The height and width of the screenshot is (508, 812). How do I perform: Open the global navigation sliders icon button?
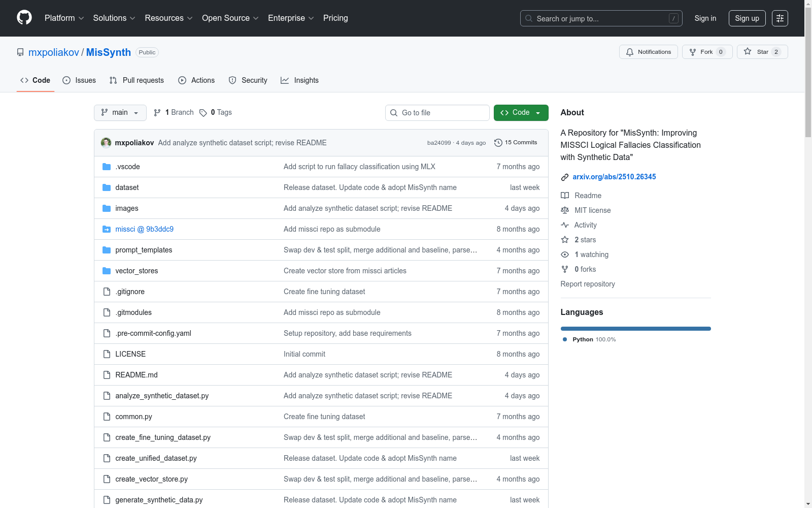pyautogui.click(x=780, y=18)
